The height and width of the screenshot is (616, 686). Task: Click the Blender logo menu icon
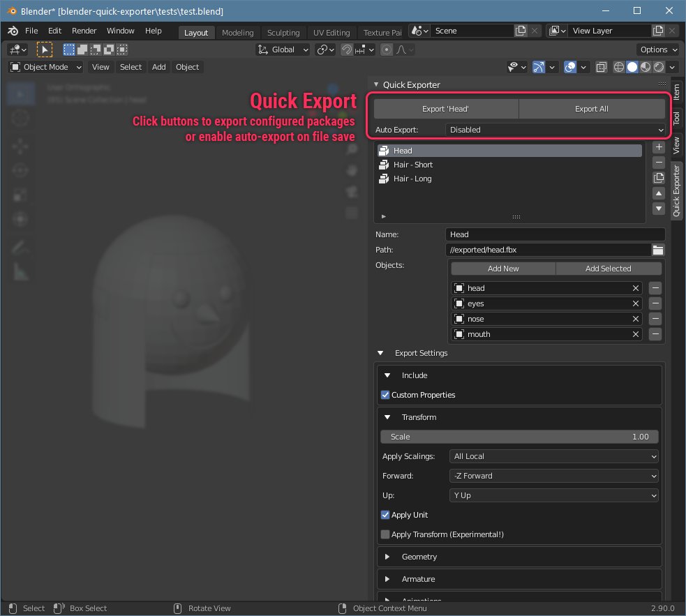tap(13, 31)
